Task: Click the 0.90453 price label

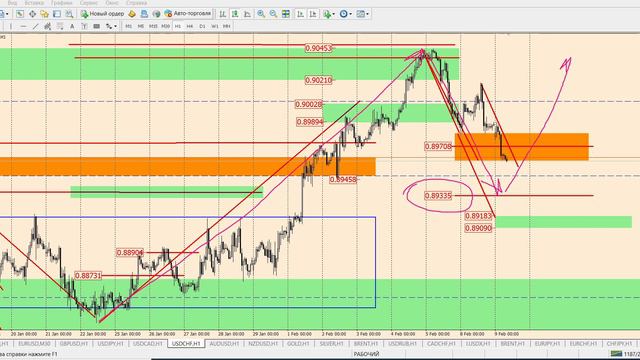Action: click(318, 48)
